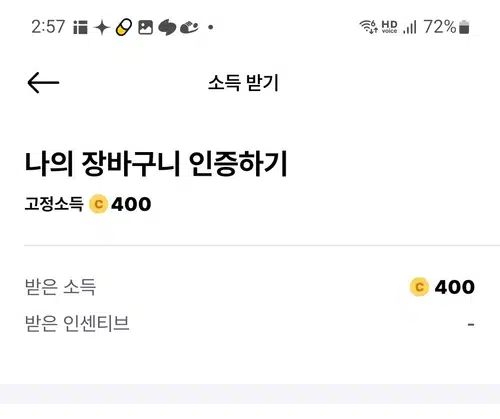Tap the 받은 인센티브 row label
500x419 pixels.
coord(77,323)
